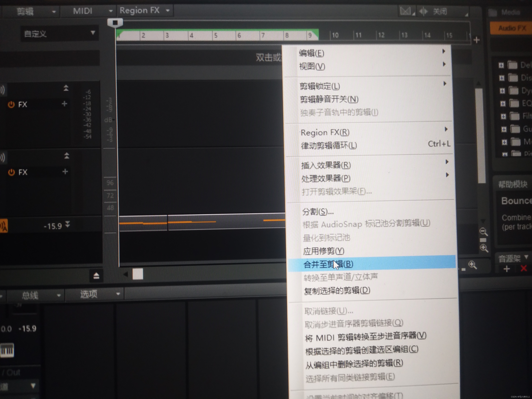
Task: Delete the synth with the red X icon
Action: pyautogui.click(x=524, y=268)
